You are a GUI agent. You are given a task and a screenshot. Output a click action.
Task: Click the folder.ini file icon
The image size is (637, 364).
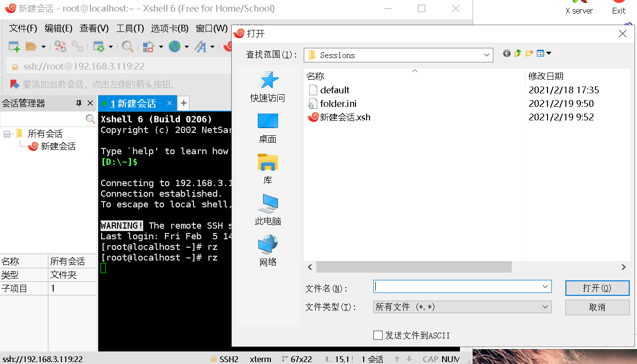click(x=313, y=103)
